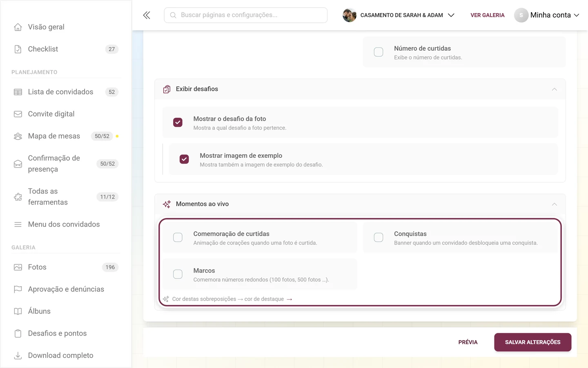Toggle the Número de curtidas checkbox
Viewport: 588px width, 368px height.
click(x=379, y=52)
